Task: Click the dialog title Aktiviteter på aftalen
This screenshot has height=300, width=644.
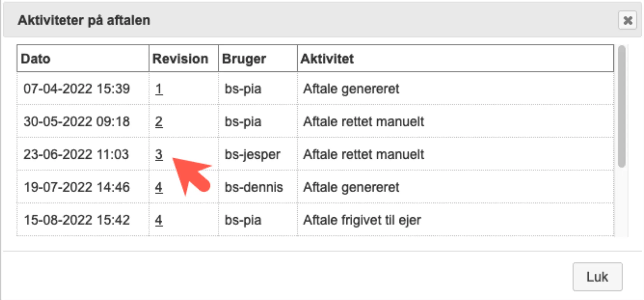Action: [84, 21]
